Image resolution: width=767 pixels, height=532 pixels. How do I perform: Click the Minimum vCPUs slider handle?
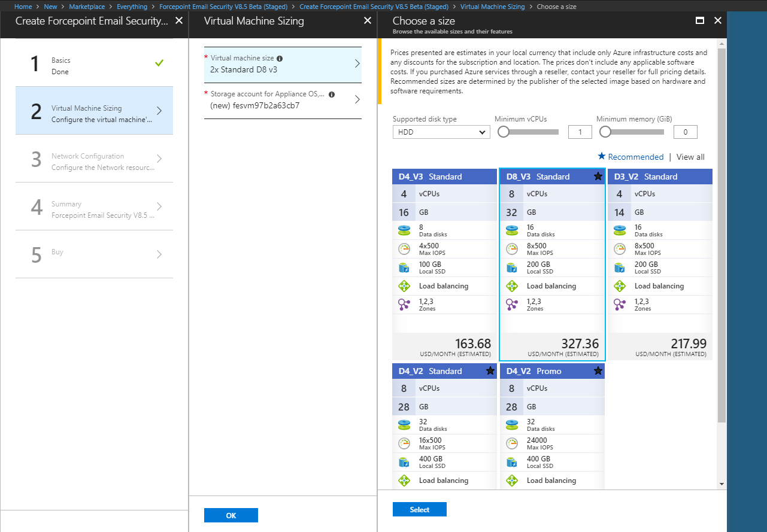[x=504, y=132]
